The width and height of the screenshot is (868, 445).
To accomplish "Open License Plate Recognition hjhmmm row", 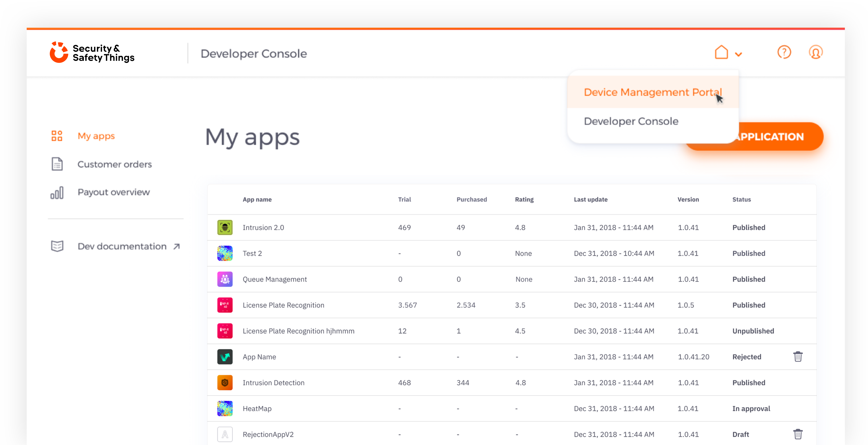I will pyautogui.click(x=512, y=331).
